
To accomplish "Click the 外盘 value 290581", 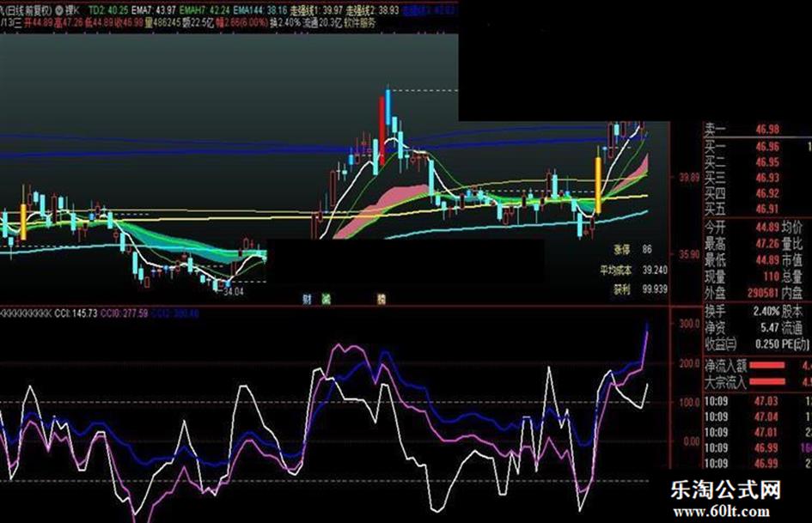I will (x=763, y=293).
